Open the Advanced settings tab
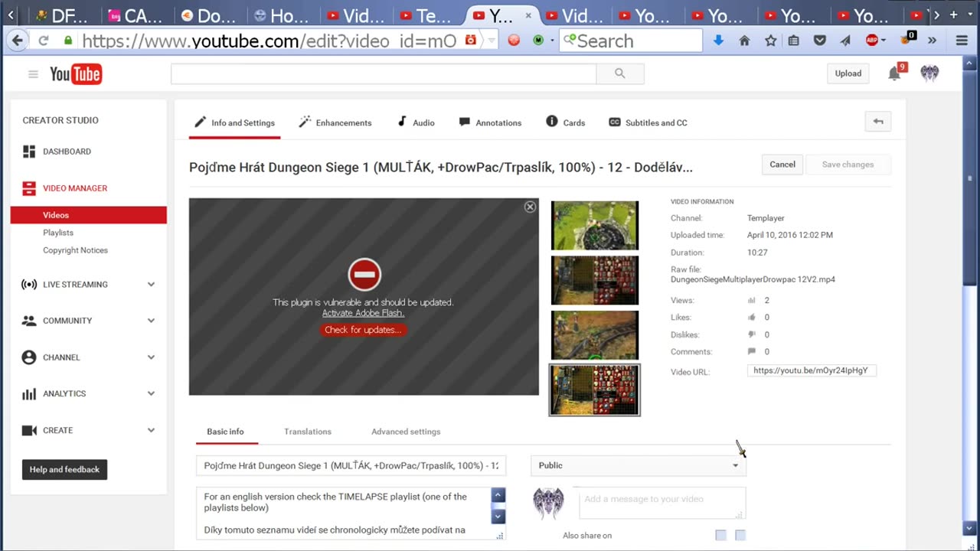This screenshot has height=551, width=980. click(406, 432)
